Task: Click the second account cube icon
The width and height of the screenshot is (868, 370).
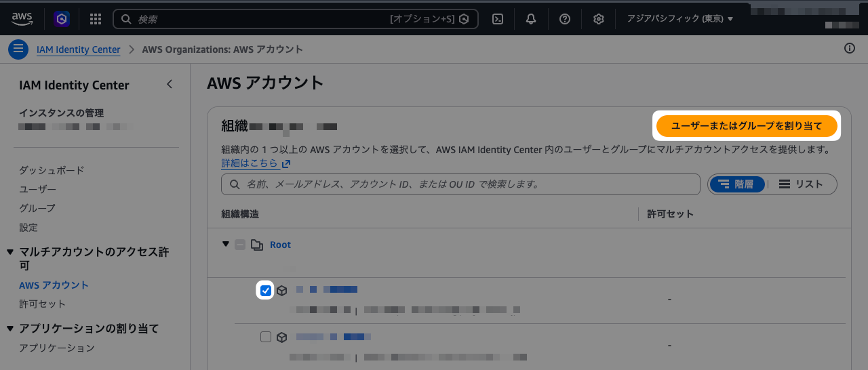Action: [x=282, y=337]
